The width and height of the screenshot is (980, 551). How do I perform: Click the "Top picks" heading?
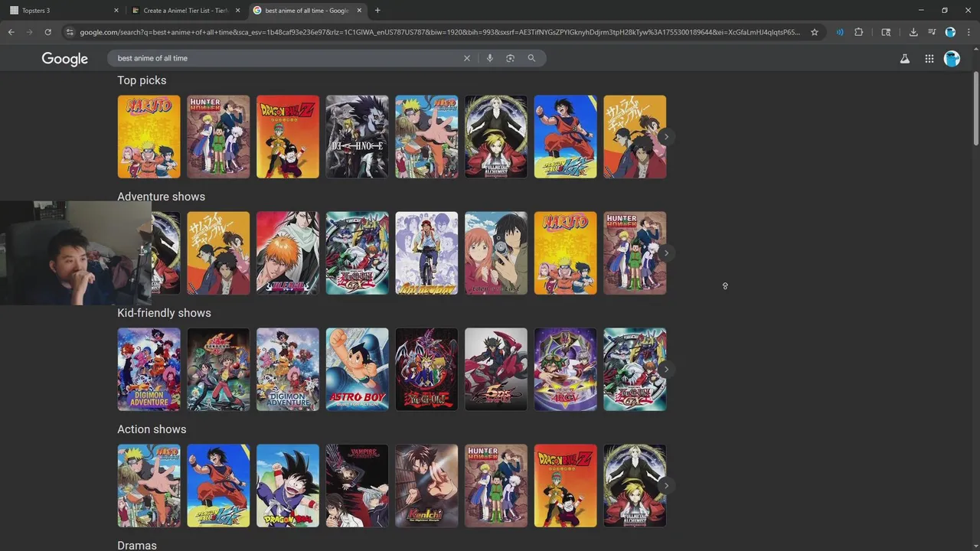142,80
